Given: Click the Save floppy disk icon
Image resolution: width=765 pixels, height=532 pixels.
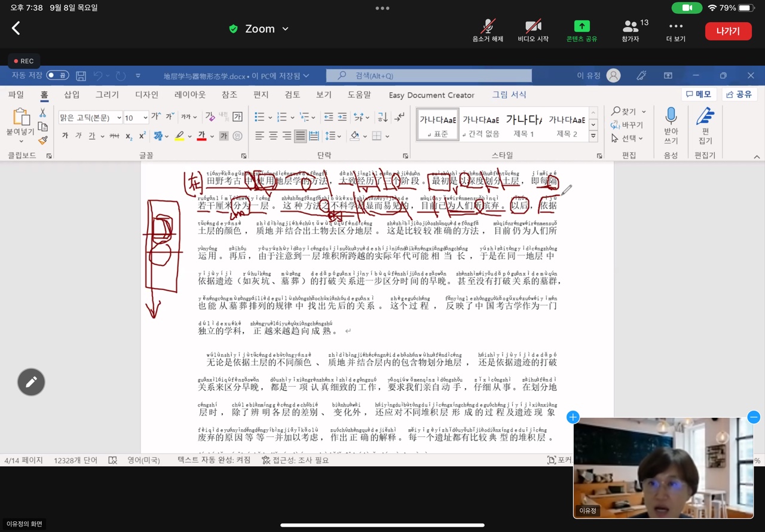Looking at the screenshot, I should pos(81,76).
